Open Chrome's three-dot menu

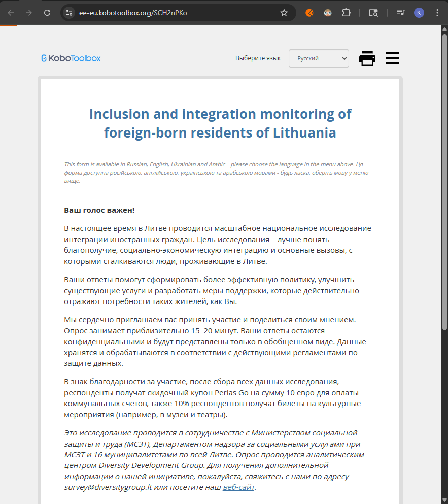(x=437, y=13)
